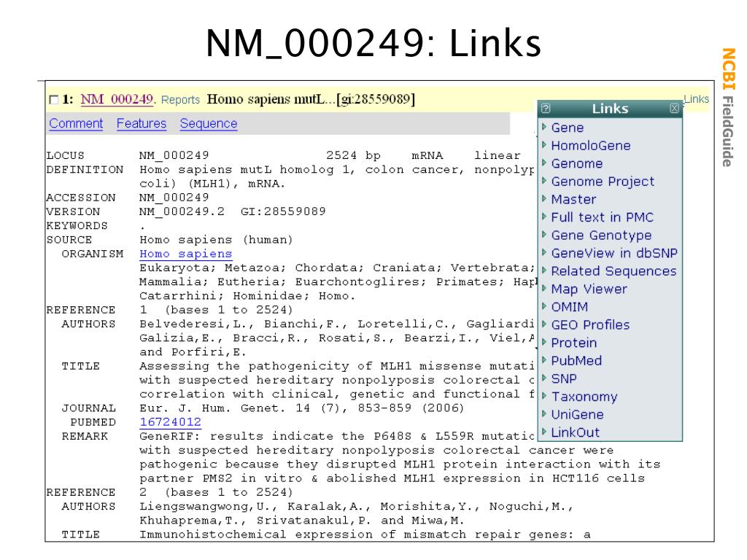Choose Protein in the Links menu

573,343
